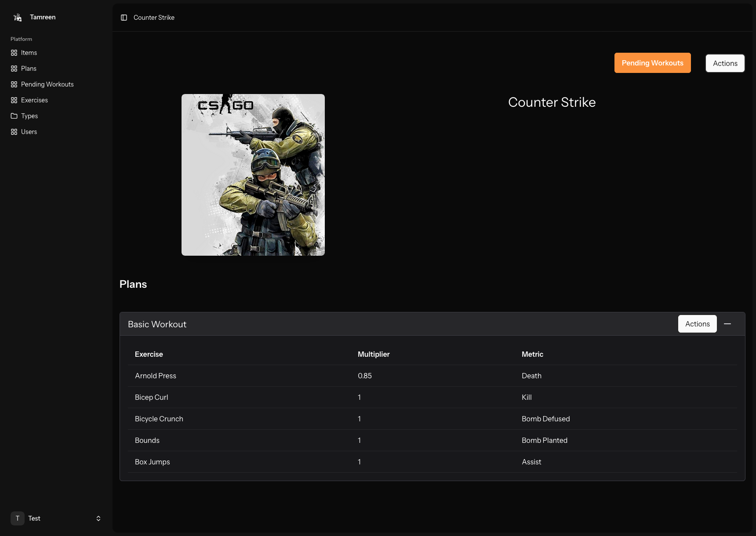Click the Types folder icon

[14, 116]
